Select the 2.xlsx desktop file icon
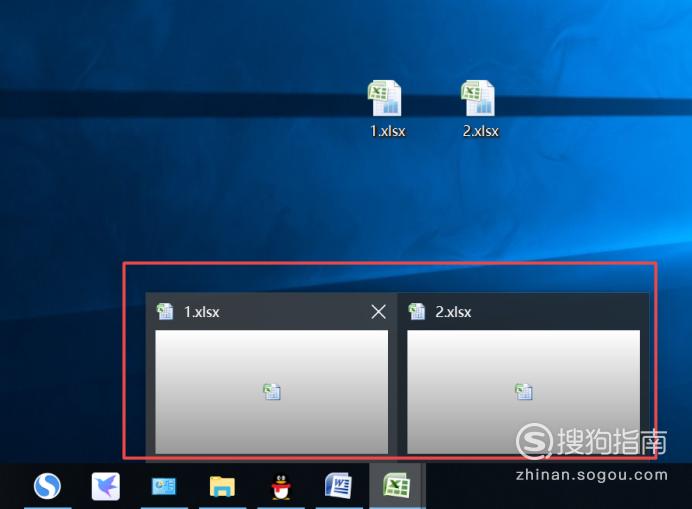692x509 pixels. (x=478, y=98)
